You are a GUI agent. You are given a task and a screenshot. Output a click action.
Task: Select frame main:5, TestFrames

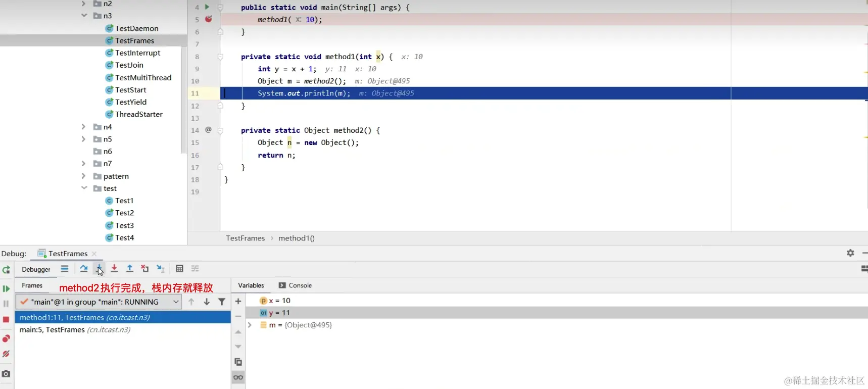123,329
